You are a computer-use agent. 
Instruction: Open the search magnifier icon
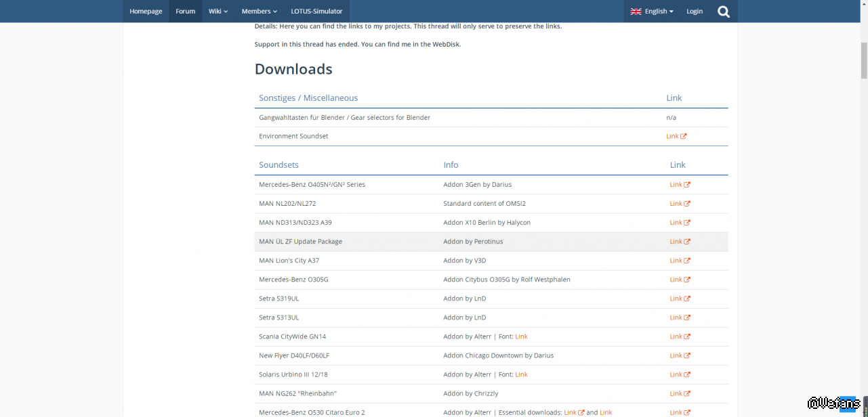coord(724,12)
